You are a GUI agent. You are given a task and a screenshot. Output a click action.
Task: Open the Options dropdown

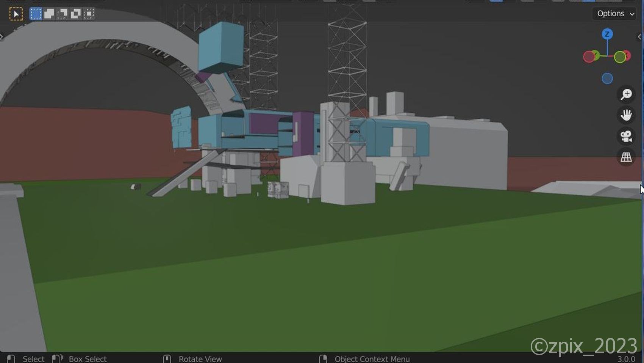[x=614, y=14]
